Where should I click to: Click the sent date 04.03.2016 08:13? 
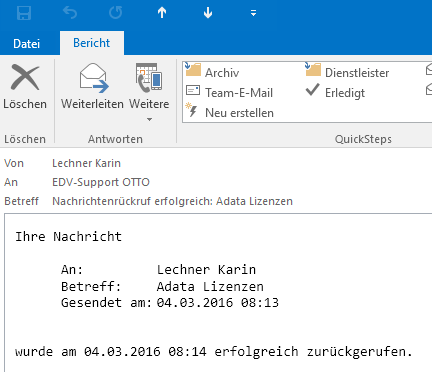[x=217, y=302]
